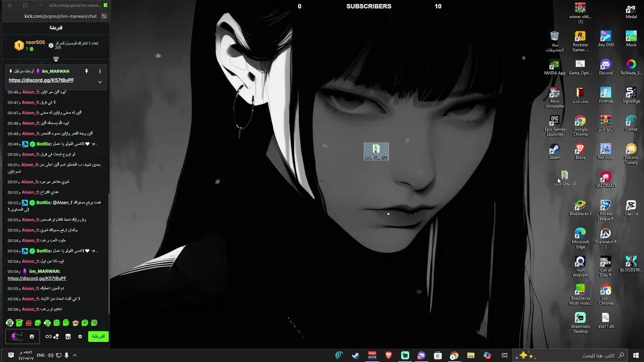Open site settings icon in address bar
This screenshot has width=644, height=362.
104,16
